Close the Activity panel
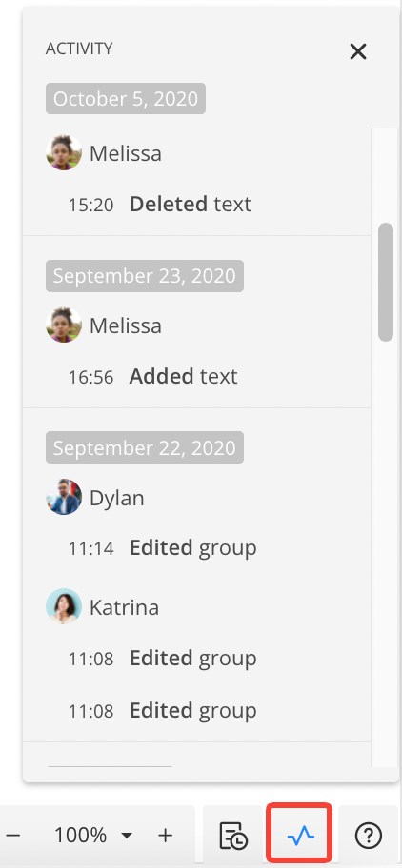Image resolution: width=402 pixels, height=868 pixels. pyautogui.click(x=358, y=51)
